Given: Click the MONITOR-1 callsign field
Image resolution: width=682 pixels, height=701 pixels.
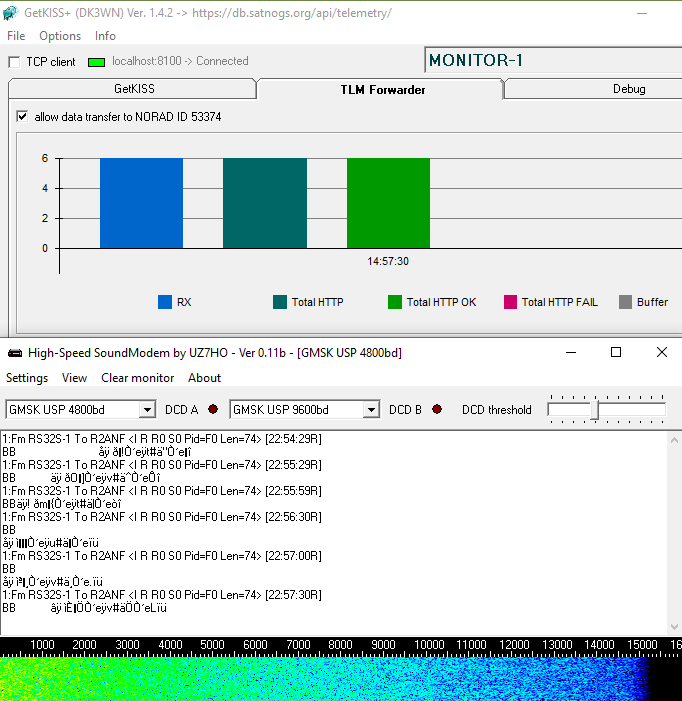Looking at the screenshot, I should [553, 60].
